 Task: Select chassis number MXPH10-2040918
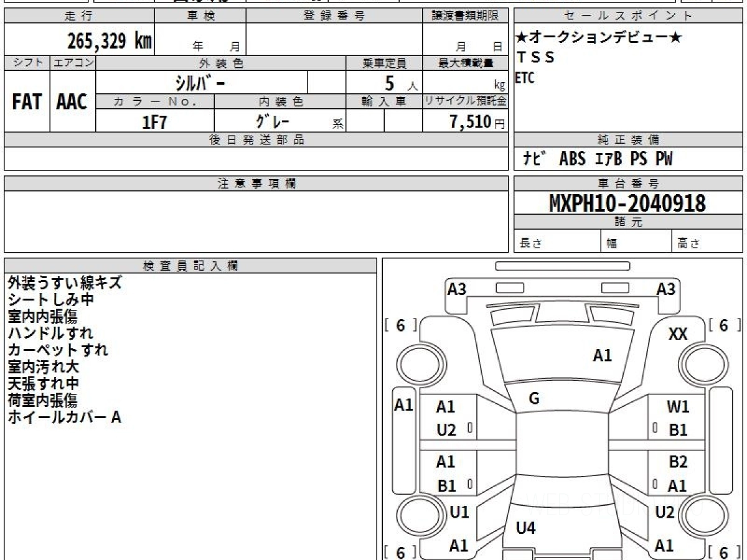pyautogui.click(x=627, y=203)
